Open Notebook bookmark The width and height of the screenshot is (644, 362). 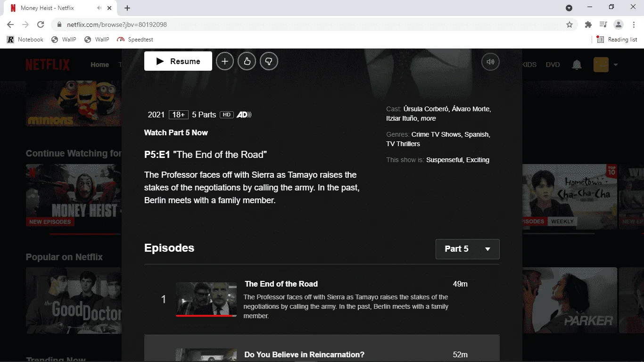tap(25, 40)
